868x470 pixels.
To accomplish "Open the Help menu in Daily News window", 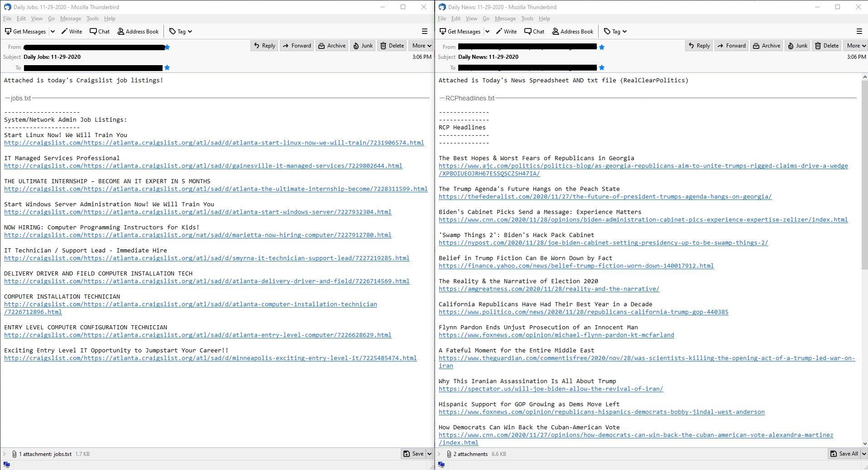I will click(544, 19).
